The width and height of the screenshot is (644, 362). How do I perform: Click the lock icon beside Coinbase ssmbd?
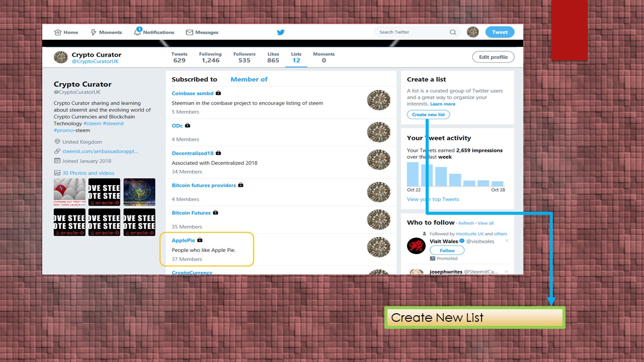(x=218, y=93)
